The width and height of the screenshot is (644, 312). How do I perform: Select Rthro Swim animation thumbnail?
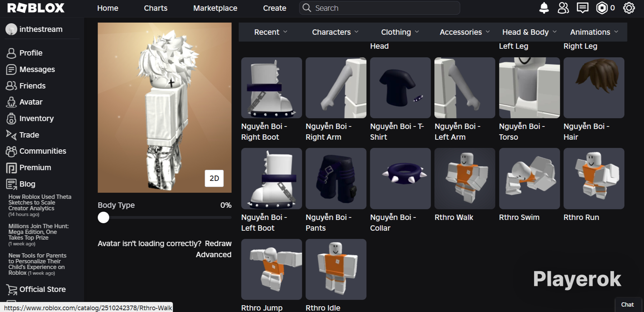[x=530, y=178]
